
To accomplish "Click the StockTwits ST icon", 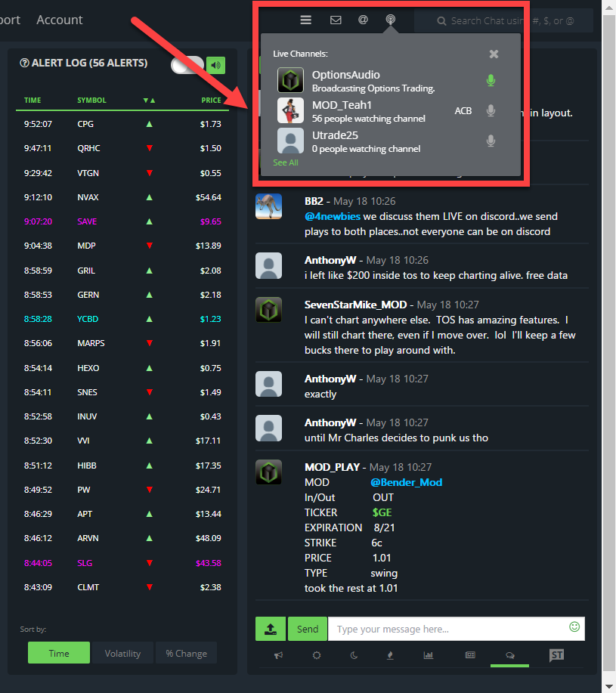I will pos(556,655).
